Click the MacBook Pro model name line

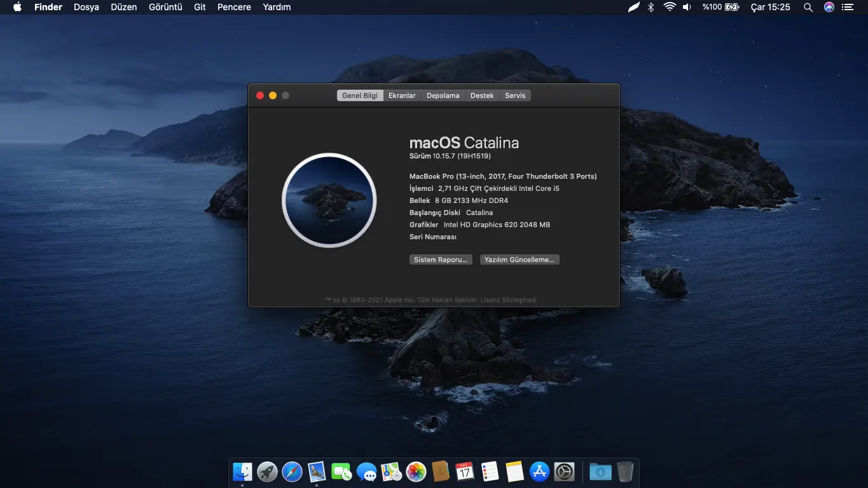click(x=503, y=176)
